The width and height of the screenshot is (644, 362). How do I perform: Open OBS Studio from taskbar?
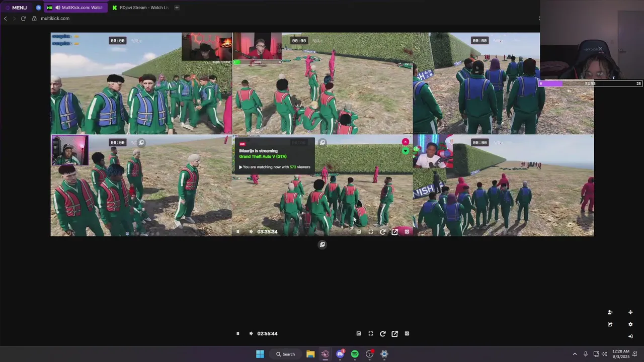pyautogui.click(x=370, y=354)
